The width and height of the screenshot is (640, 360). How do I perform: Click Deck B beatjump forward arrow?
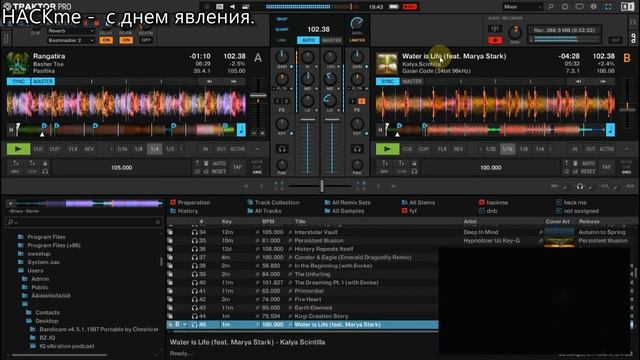(603, 81)
